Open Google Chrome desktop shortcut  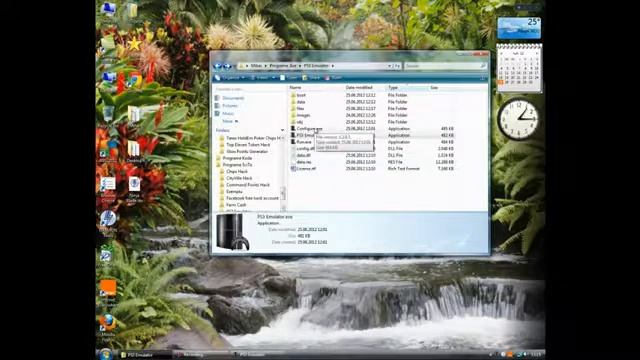coord(135,80)
